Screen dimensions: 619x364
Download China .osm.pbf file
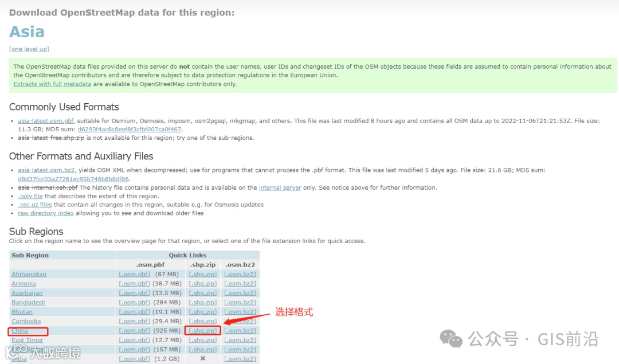[135, 331]
